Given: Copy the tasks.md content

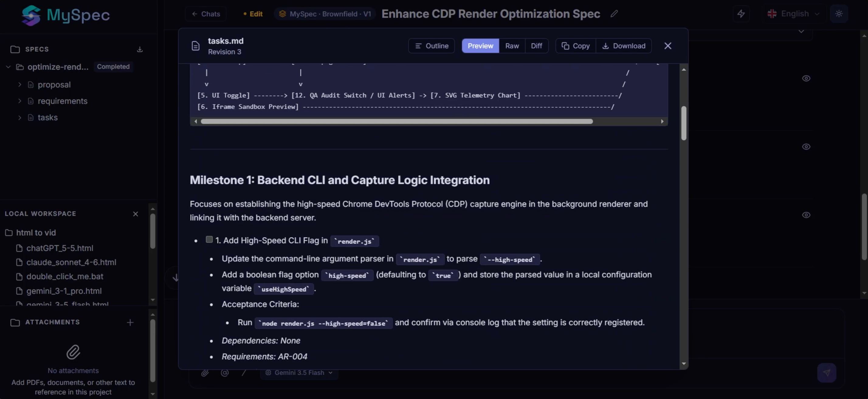Looking at the screenshot, I should coord(576,46).
